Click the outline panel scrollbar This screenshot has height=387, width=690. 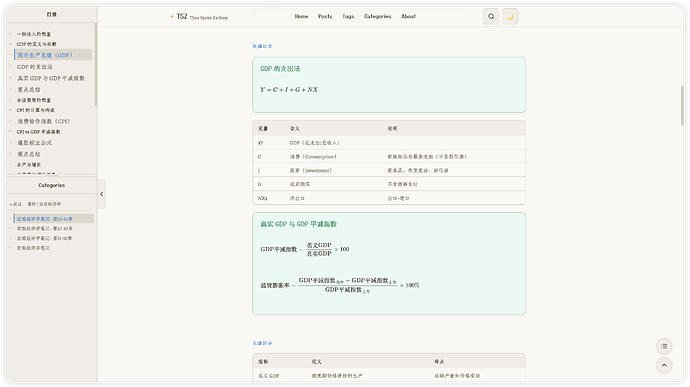tap(95, 64)
